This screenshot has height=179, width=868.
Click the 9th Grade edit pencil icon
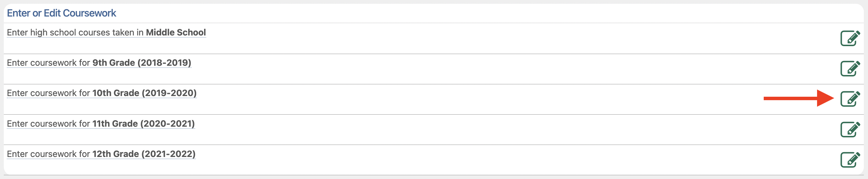tap(850, 69)
